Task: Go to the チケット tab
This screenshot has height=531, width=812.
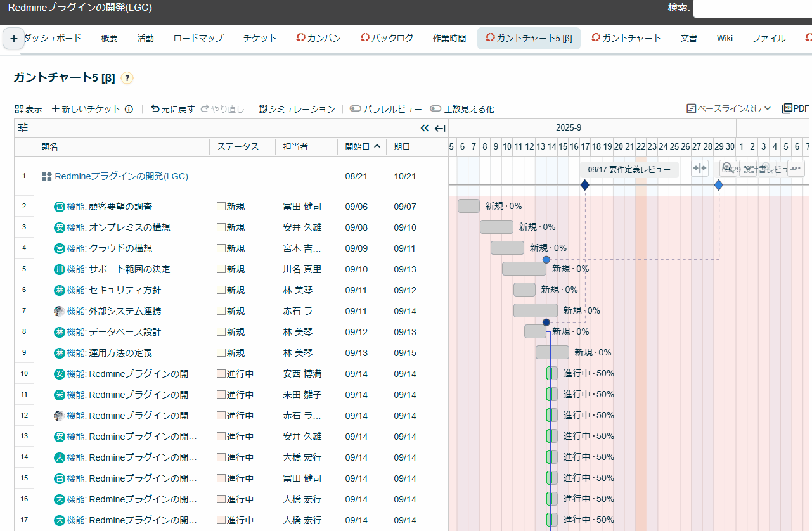Action: tap(260, 38)
